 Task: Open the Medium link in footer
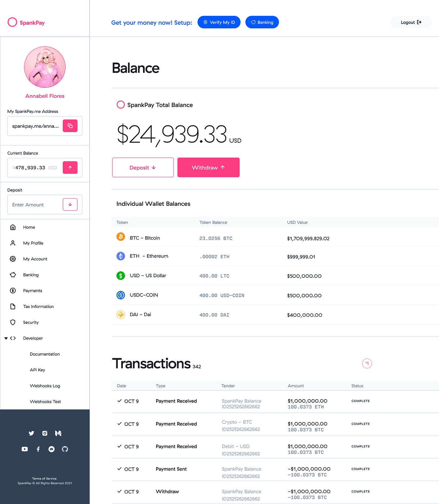coord(58,433)
